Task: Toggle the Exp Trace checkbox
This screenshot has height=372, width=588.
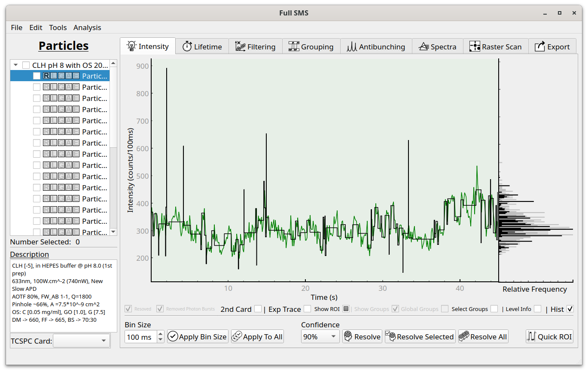Action: [307, 309]
